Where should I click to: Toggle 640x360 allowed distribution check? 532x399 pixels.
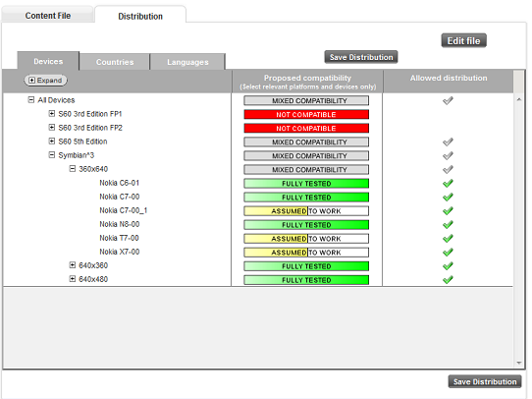click(448, 266)
